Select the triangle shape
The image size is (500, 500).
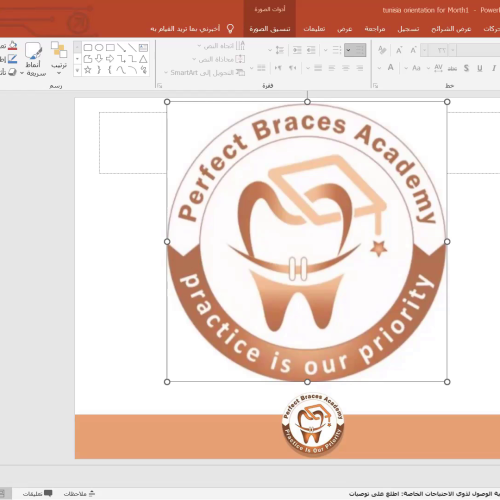pyautogui.click(x=144, y=59)
